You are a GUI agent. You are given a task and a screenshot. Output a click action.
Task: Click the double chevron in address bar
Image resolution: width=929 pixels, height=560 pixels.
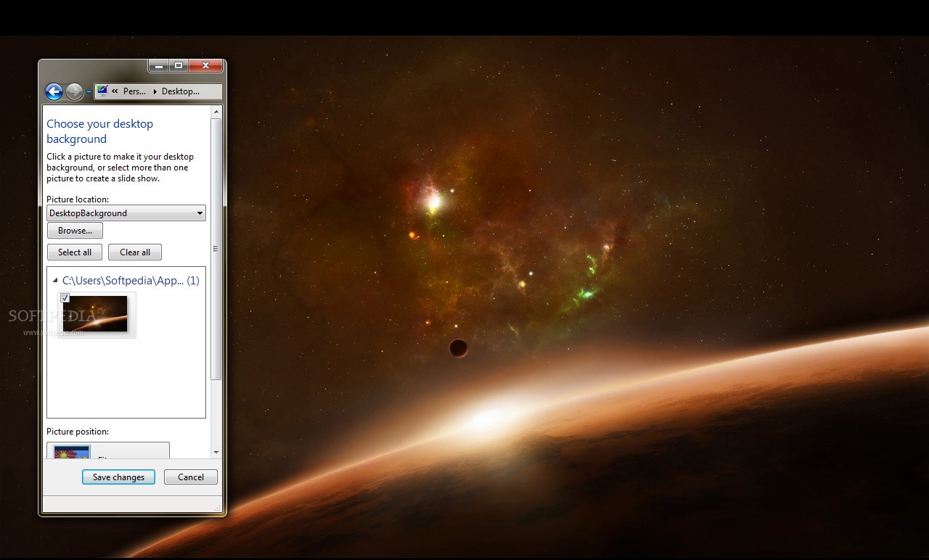pyautogui.click(x=115, y=91)
